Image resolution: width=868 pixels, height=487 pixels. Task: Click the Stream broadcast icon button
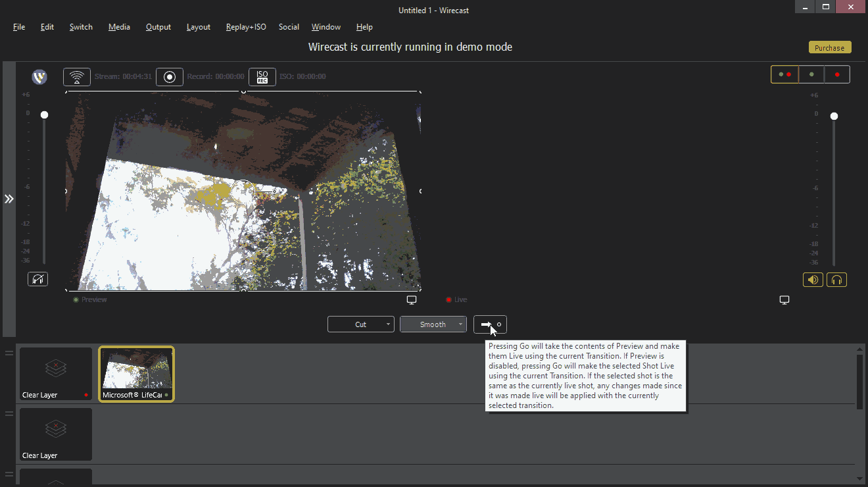tap(77, 77)
